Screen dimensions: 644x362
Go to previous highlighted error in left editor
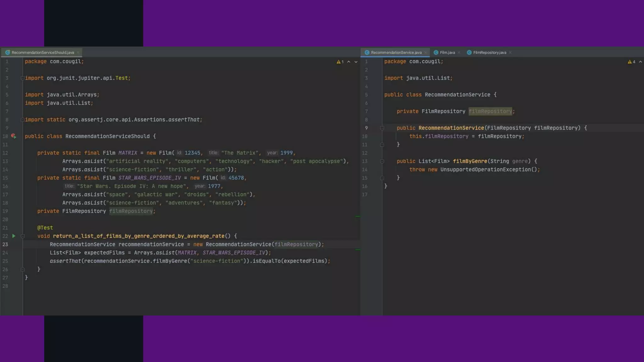click(x=349, y=62)
